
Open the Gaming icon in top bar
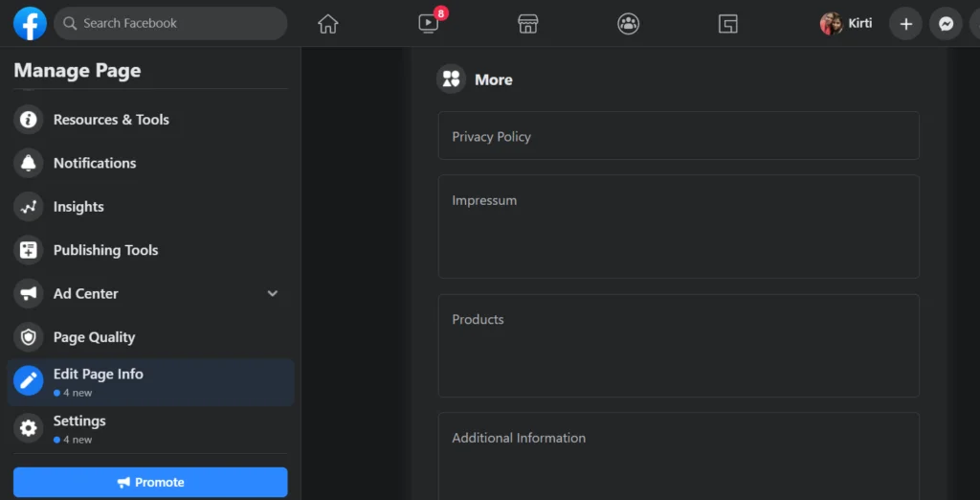(728, 24)
